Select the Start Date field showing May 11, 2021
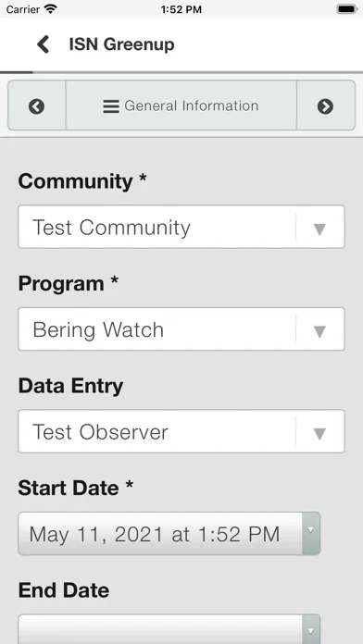 (x=169, y=534)
